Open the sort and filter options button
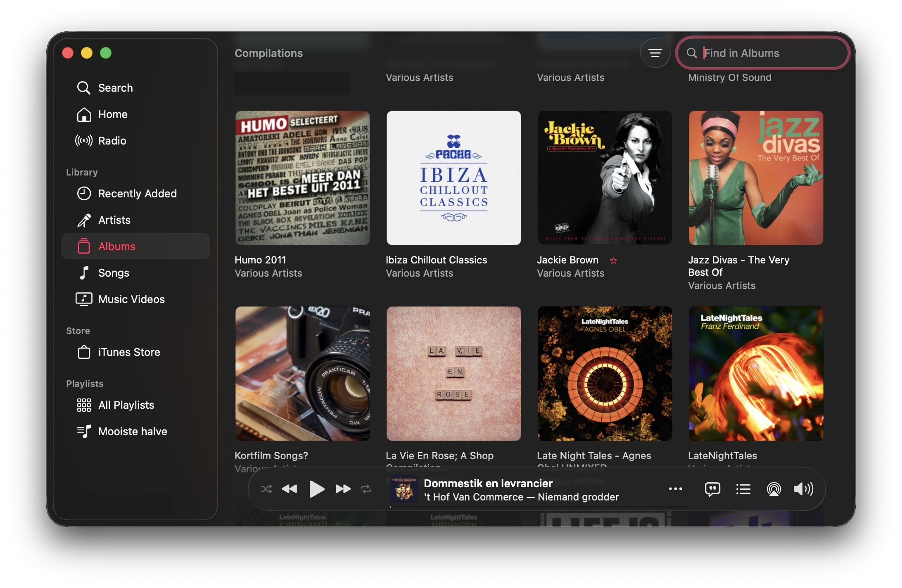Image resolution: width=902 pixels, height=588 pixels. pos(655,53)
